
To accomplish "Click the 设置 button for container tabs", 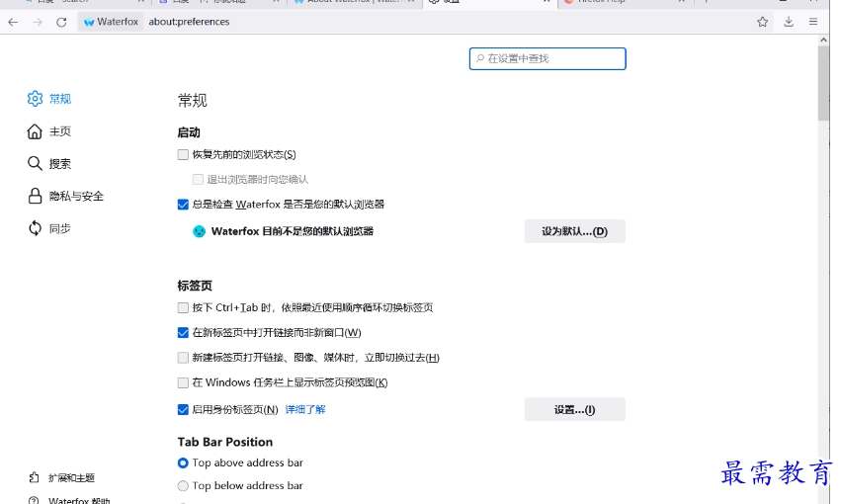I will (575, 410).
